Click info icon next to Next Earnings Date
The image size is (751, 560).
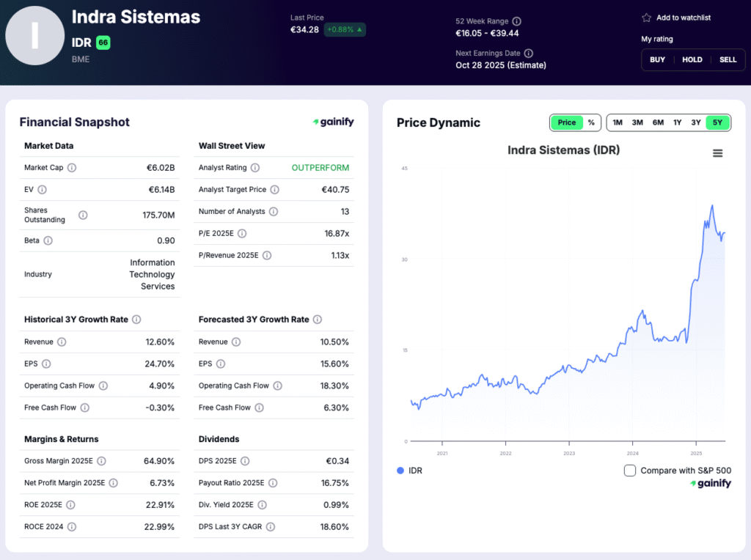click(x=528, y=53)
